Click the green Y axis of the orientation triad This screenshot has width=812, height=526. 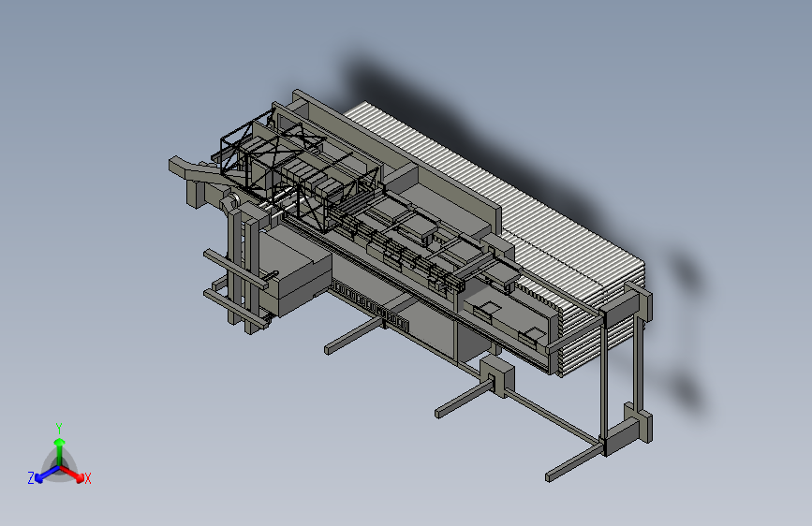60,451
